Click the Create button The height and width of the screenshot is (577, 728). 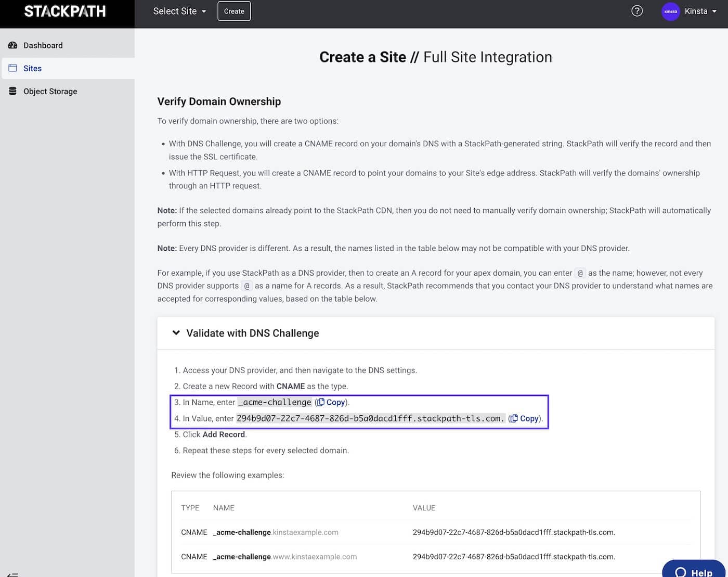pyautogui.click(x=234, y=11)
